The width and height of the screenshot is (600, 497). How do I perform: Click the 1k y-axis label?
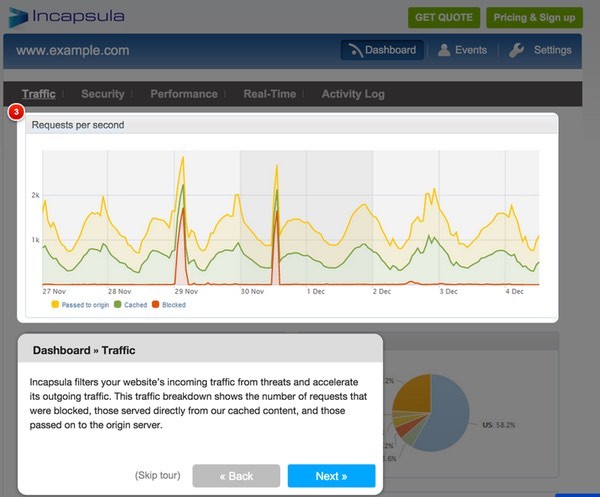pos(36,240)
